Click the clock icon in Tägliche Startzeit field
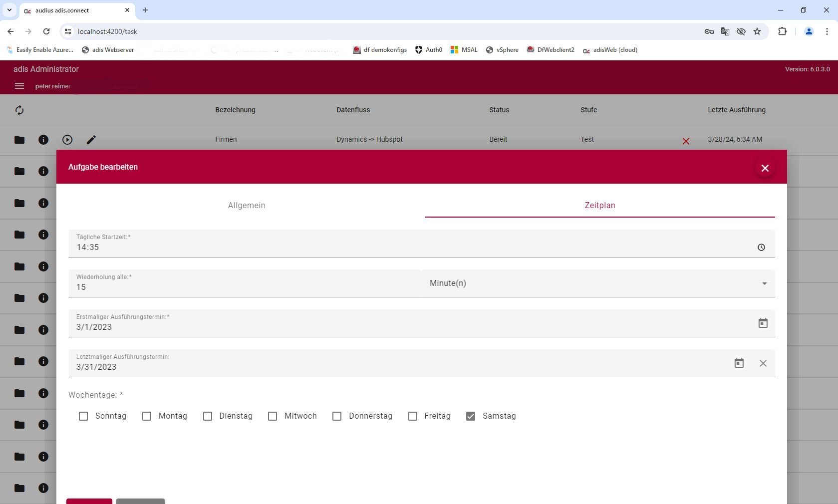This screenshot has height=504, width=838. 761,247
